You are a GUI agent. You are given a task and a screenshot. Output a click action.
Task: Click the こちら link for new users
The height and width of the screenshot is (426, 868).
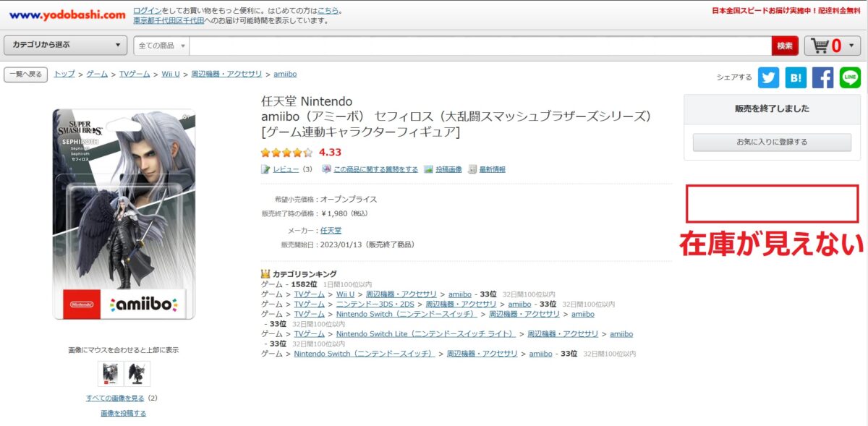[x=328, y=11]
